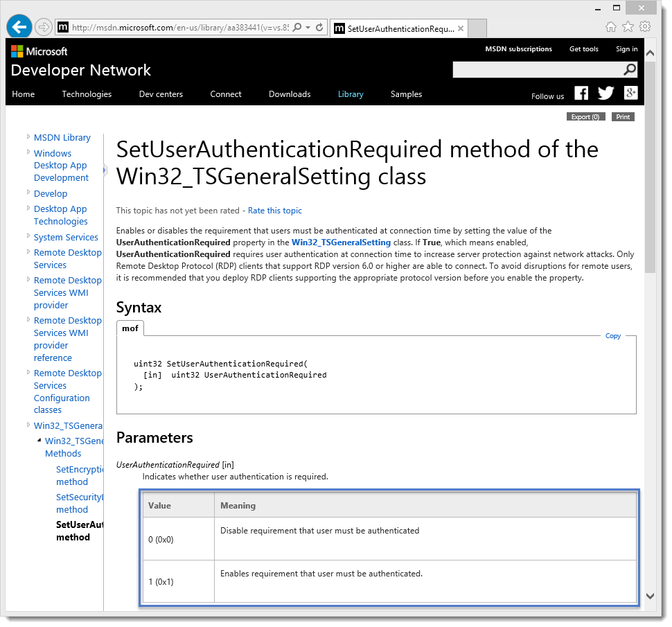Click the Print button
The width and height of the screenshot is (672, 627).
(x=623, y=117)
